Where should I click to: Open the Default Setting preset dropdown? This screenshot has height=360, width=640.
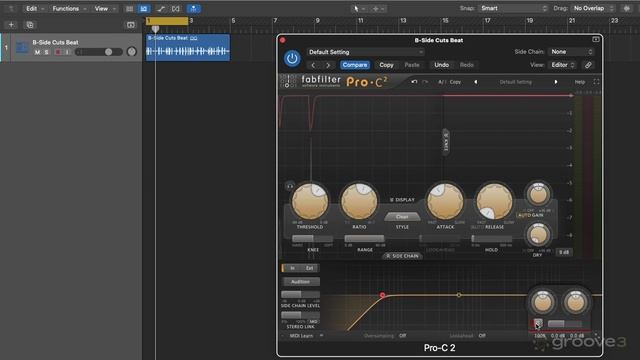tap(365, 52)
